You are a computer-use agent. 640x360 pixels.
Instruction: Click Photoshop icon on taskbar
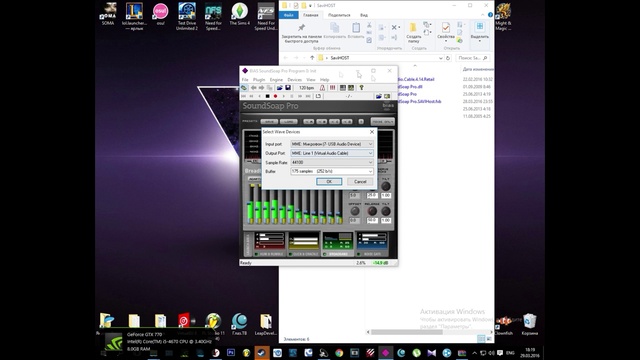[231, 353]
